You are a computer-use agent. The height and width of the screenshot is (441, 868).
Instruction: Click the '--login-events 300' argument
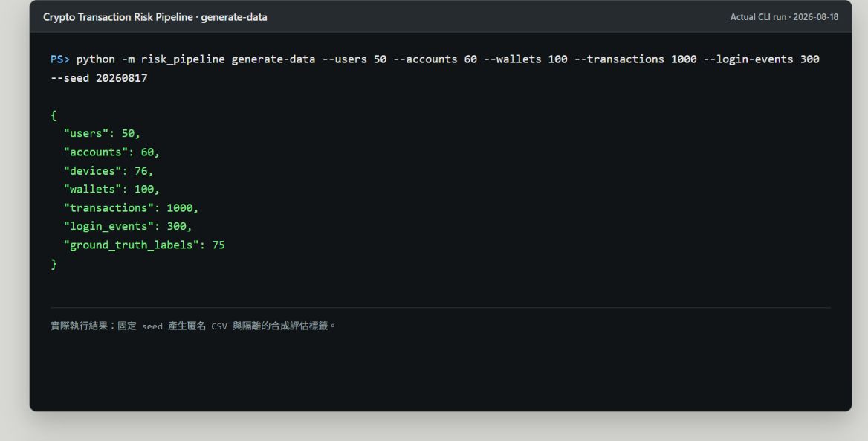(x=761, y=59)
